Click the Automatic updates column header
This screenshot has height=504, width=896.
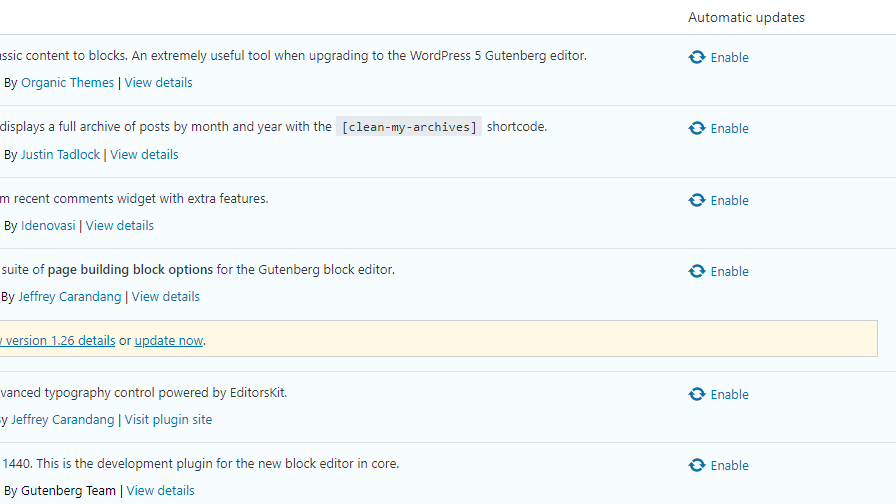point(746,17)
